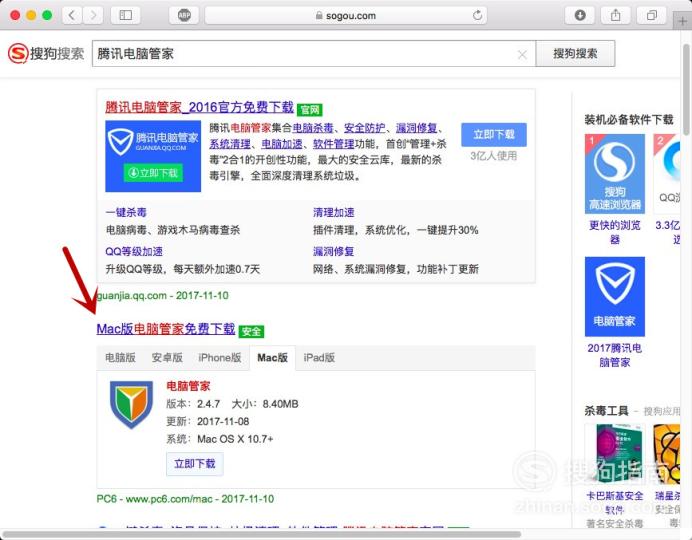Screen dimensions: 692x540
Task: Open the 卡巴斯基安全软件 text link
Action: coord(614,502)
